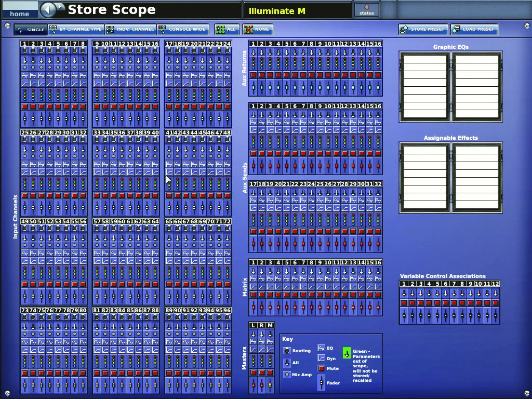This screenshot has height=399, width=532.
Task: Click the first row of left Graphic EQs list
Action: (x=425, y=59)
